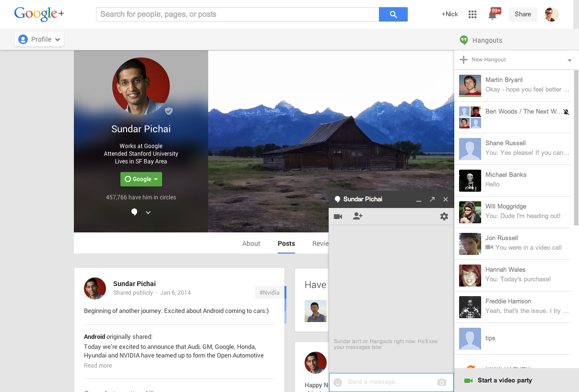Open Shane Russell conversation
The height and width of the screenshot is (392, 579).
513,149
